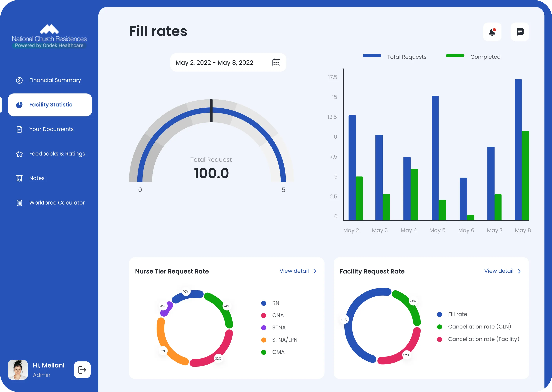The width and height of the screenshot is (552, 392).
Task: Toggle Total Requests legend series
Action: click(394, 57)
